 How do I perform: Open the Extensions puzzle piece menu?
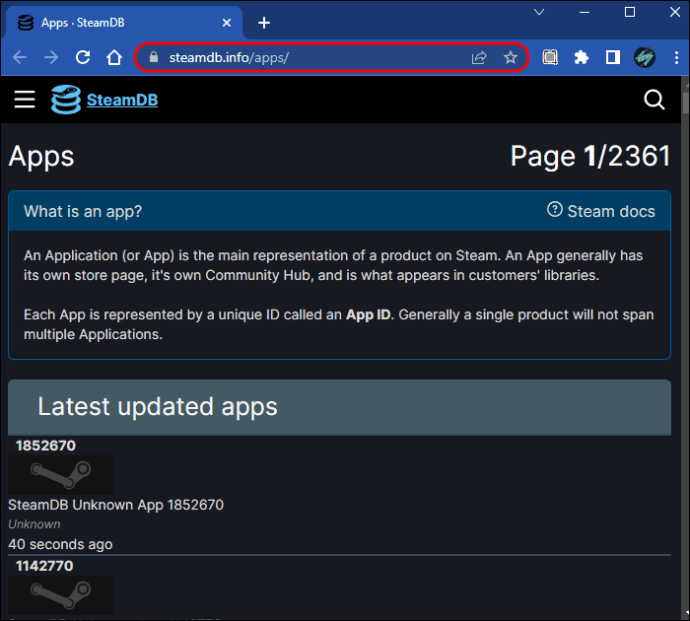click(x=581, y=57)
